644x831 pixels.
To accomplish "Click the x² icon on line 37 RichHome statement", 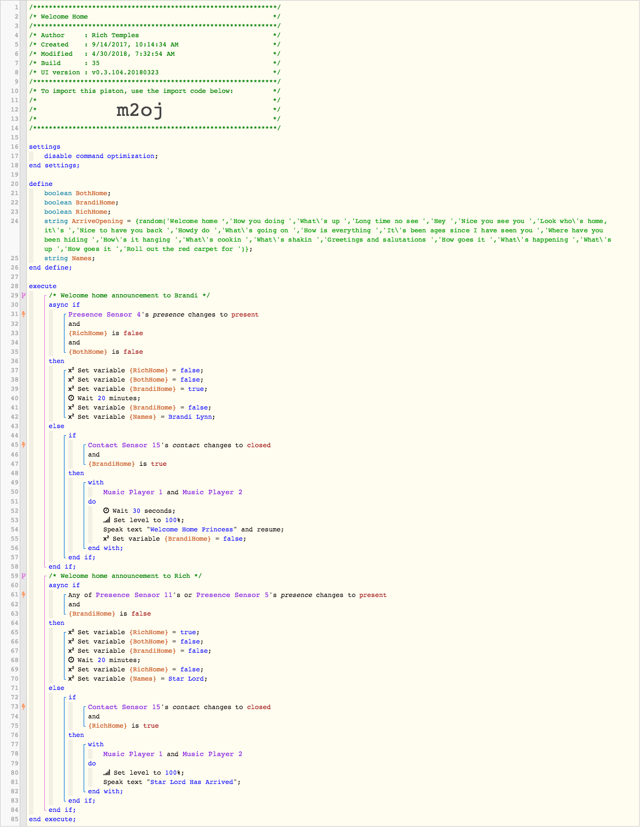I will (71, 370).
